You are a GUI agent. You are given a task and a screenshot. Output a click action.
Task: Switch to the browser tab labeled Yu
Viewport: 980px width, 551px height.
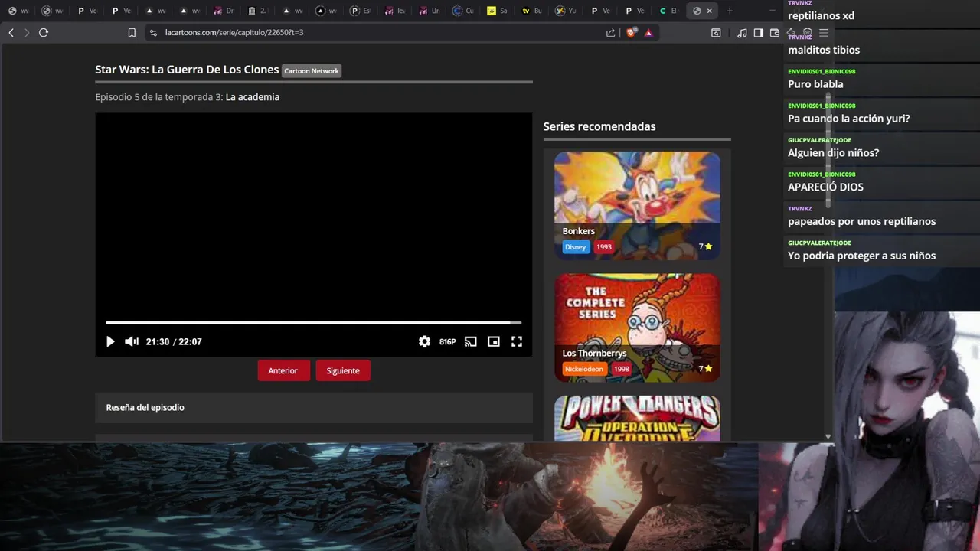565,11
